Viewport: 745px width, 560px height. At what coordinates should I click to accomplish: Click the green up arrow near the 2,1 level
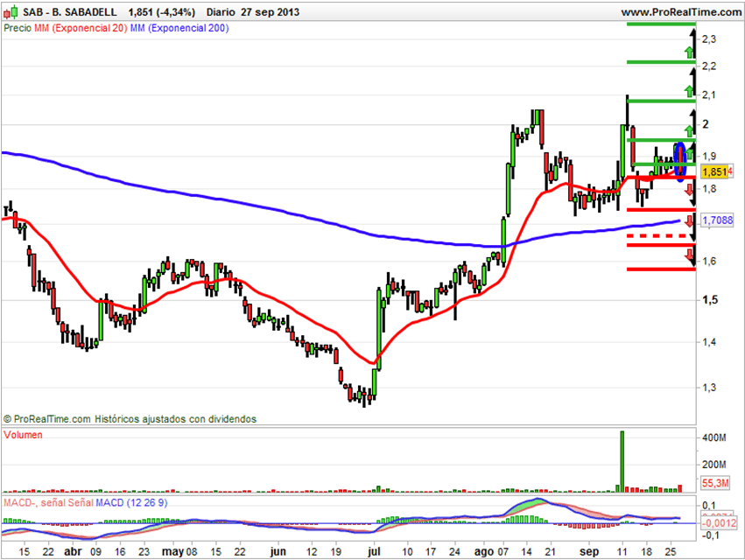tap(689, 89)
